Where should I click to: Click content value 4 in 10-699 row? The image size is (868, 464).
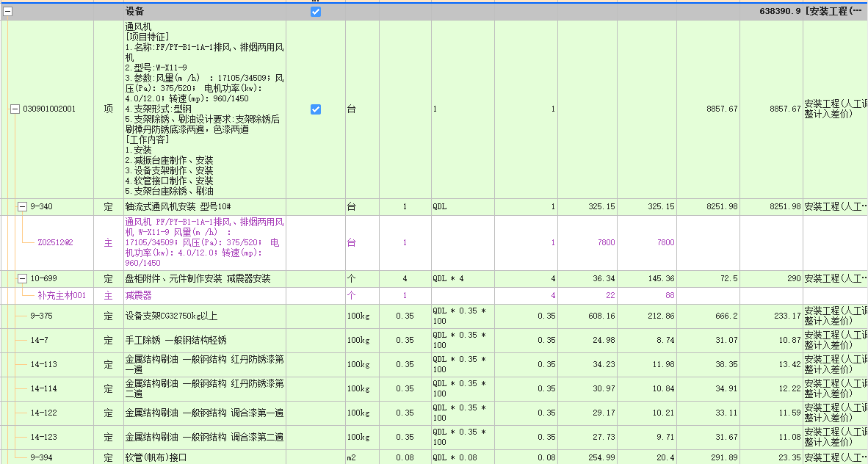point(405,278)
